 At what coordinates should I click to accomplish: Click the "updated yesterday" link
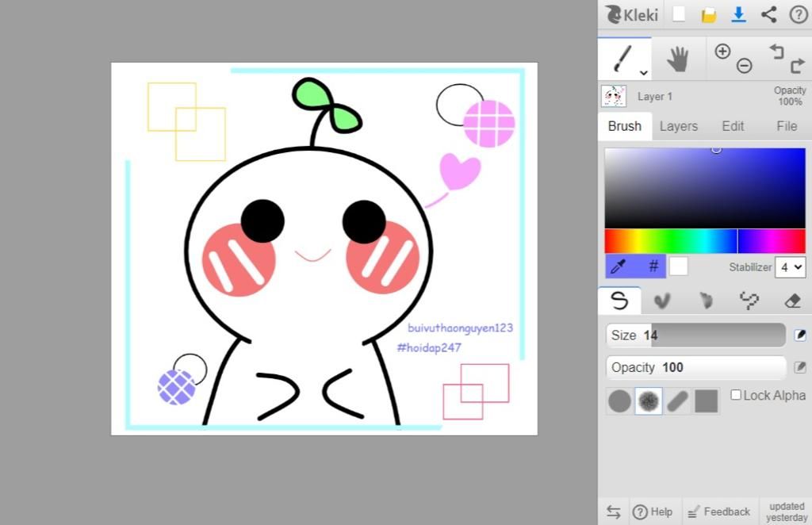click(787, 512)
